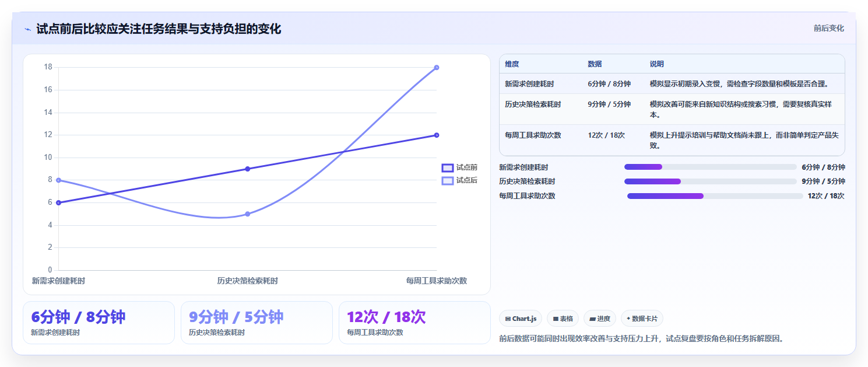Click the 每周工具求助次数 progress bar
This screenshot has width=868, height=367.
coord(715,196)
